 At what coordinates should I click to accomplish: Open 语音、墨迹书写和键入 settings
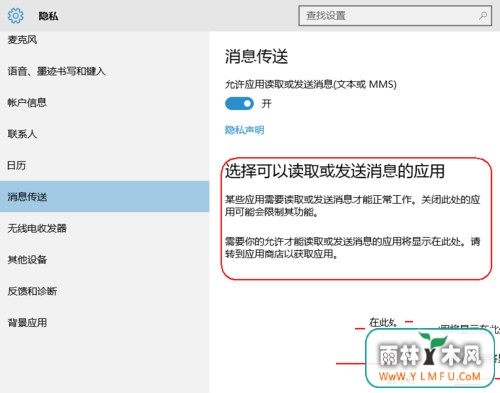tap(56, 71)
